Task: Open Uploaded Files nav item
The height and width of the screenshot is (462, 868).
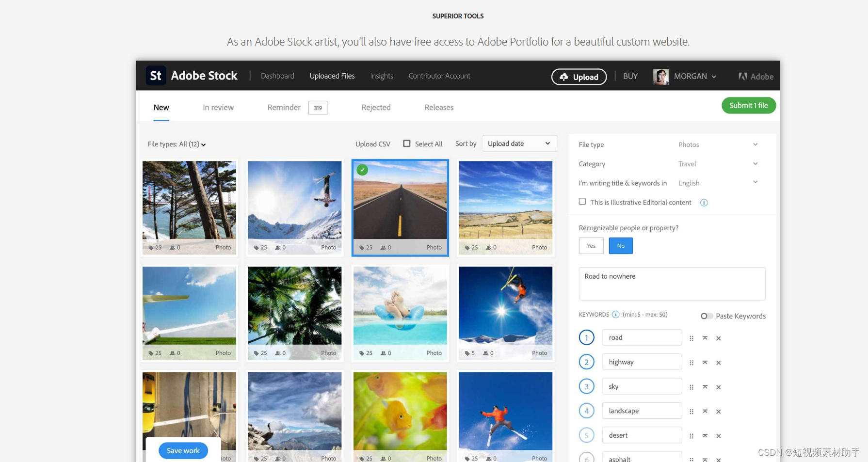Action: (332, 76)
